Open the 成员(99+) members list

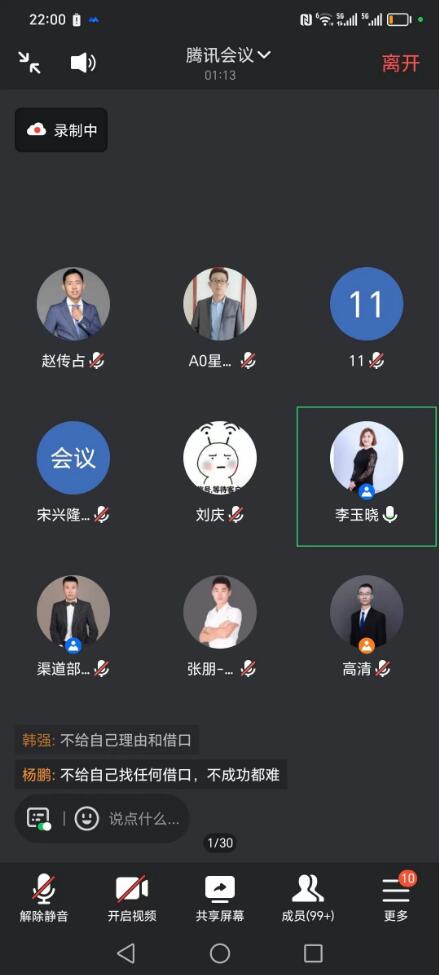307,898
